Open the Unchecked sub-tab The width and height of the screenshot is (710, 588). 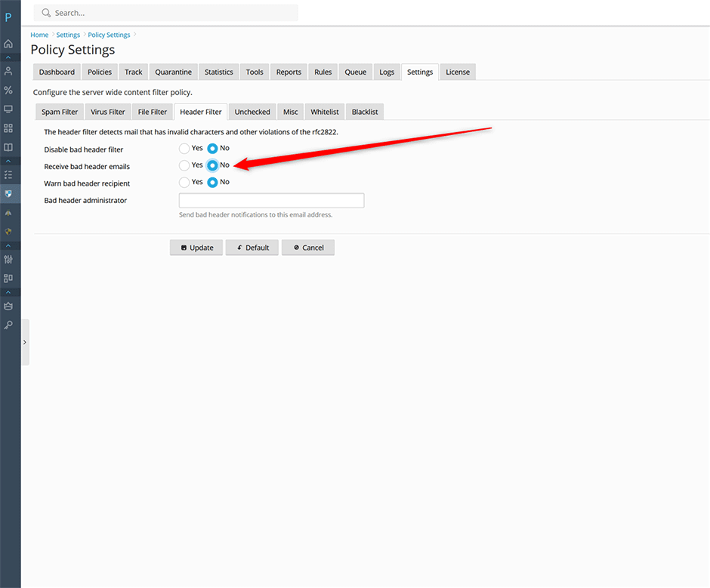pos(252,112)
